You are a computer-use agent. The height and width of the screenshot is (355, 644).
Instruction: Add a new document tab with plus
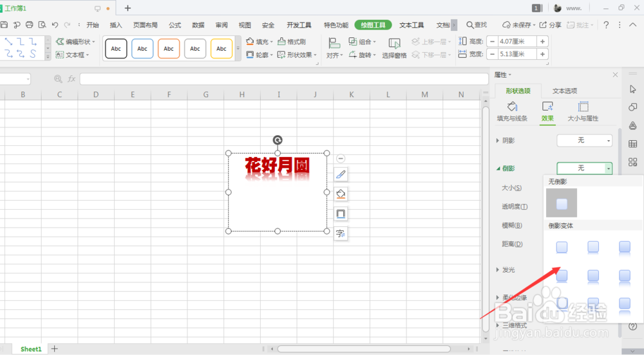tap(128, 8)
